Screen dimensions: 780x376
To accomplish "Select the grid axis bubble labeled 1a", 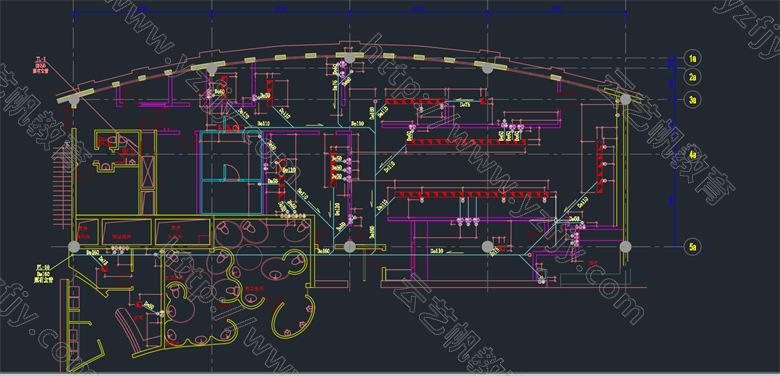I will [692, 58].
